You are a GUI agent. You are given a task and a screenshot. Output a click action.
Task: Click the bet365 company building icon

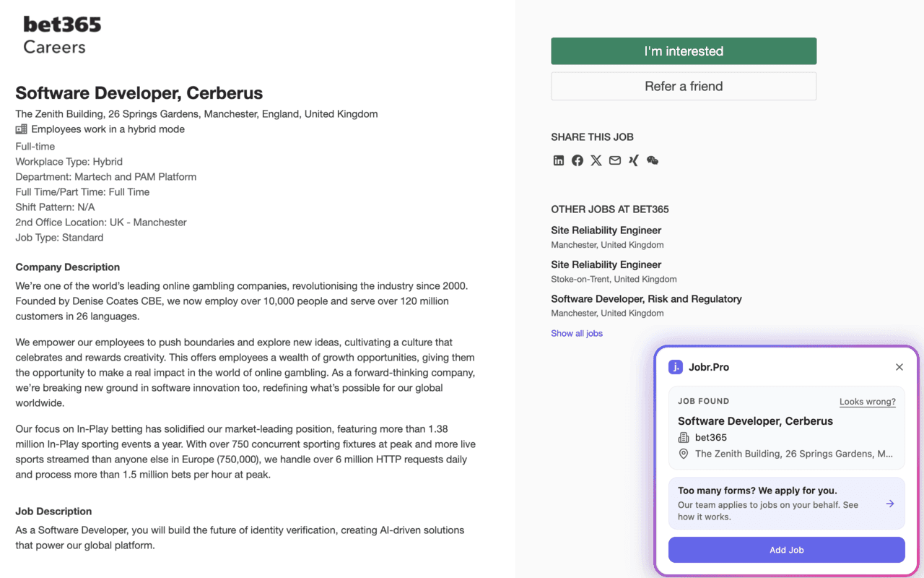(684, 438)
